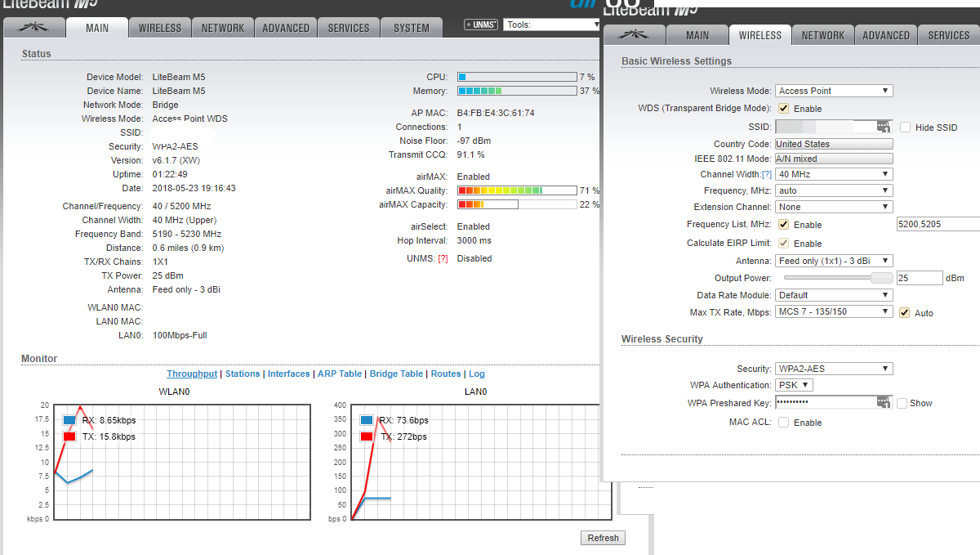Open the Data Rate Module dropdown
Image resolution: width=980 pixels, height=555 pixels.
point(834,295)
